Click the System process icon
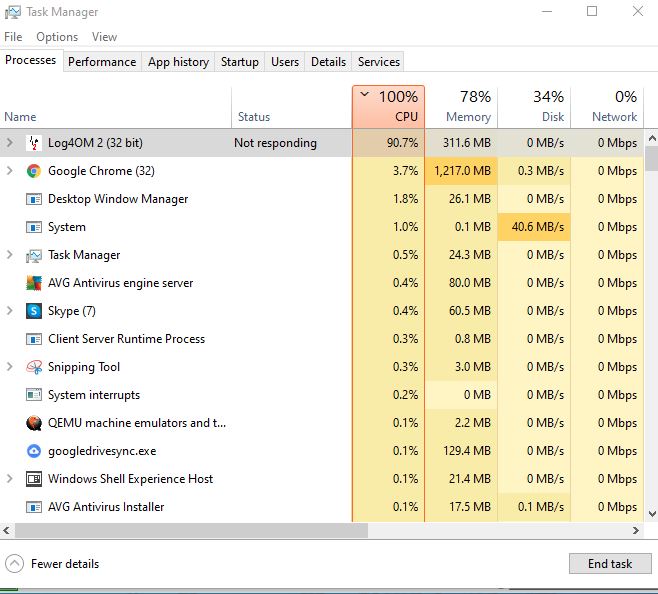The height and width of the screenshot is (594, 658). 34,227
